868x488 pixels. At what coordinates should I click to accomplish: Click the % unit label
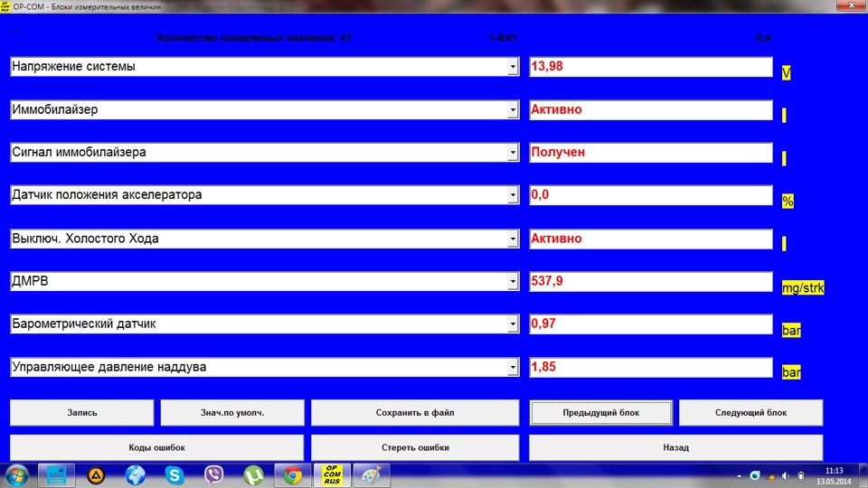coord(788,202)
